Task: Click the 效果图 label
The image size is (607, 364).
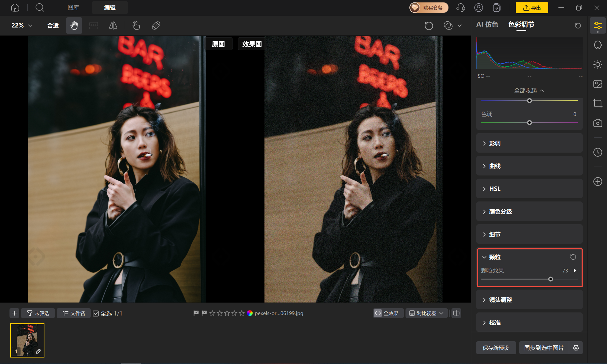Action: (252, 44)
